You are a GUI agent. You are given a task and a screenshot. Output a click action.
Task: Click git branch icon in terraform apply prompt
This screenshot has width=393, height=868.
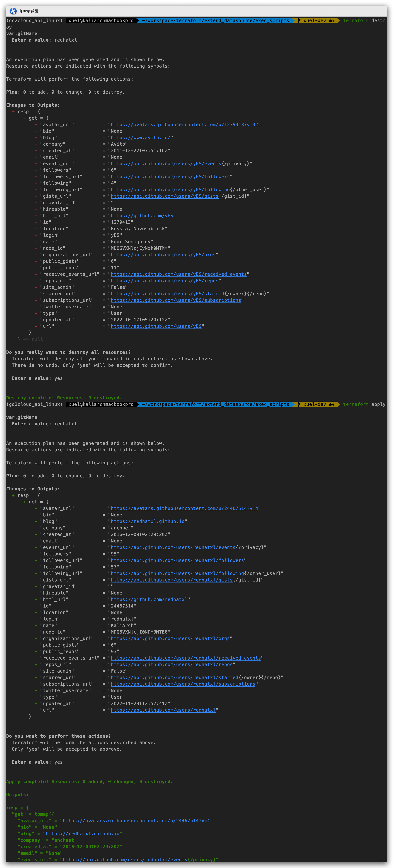(x=299, y=404)
